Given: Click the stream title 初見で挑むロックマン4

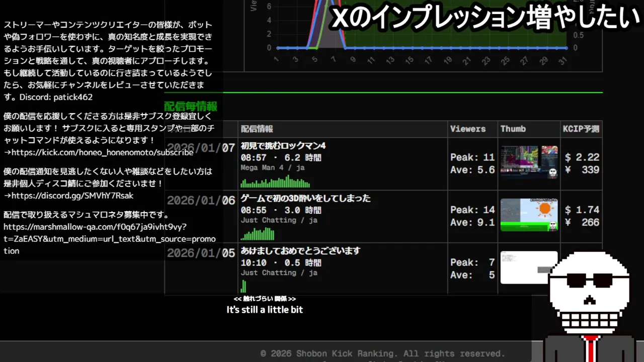Looking at the screenshot, I should (x=283, y=146).
